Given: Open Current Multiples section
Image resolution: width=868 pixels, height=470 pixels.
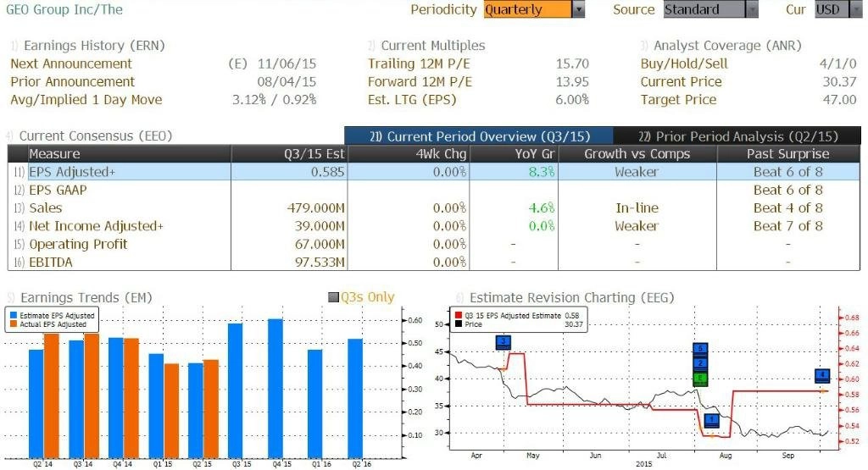Looking at the screenshot, I should (433, 46).
